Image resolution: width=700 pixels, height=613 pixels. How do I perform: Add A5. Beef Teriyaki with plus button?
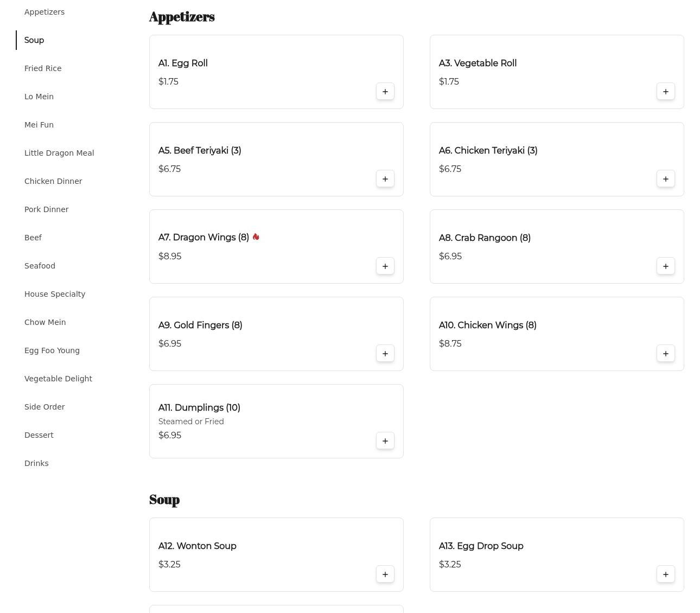[x=385, y=179]
